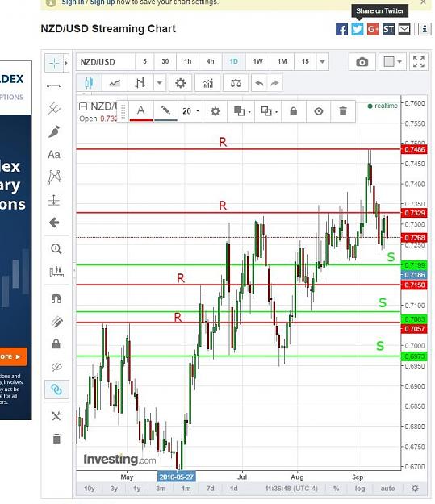
Task: Delete selected drawing with floating trash icon
Action: click(x=343, y=111)
